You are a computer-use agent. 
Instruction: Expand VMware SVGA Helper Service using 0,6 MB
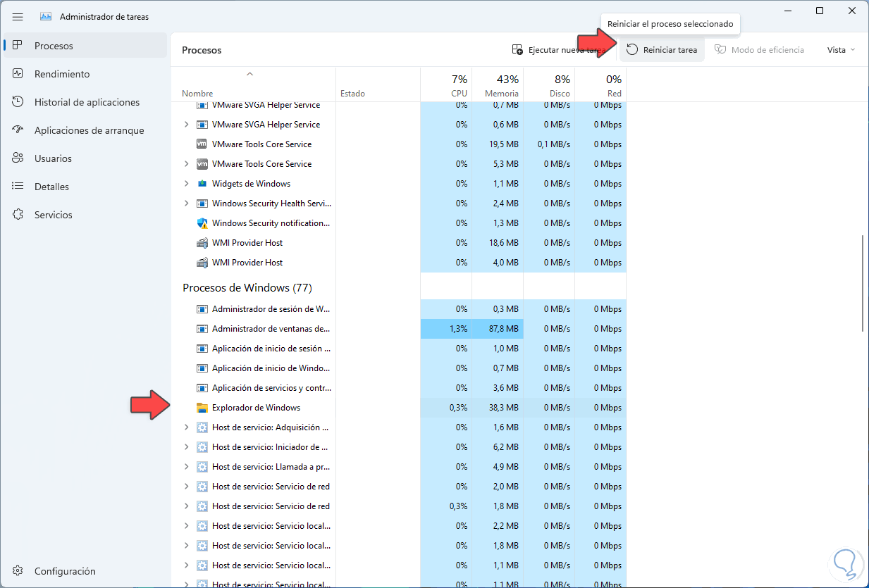[186, 125]
